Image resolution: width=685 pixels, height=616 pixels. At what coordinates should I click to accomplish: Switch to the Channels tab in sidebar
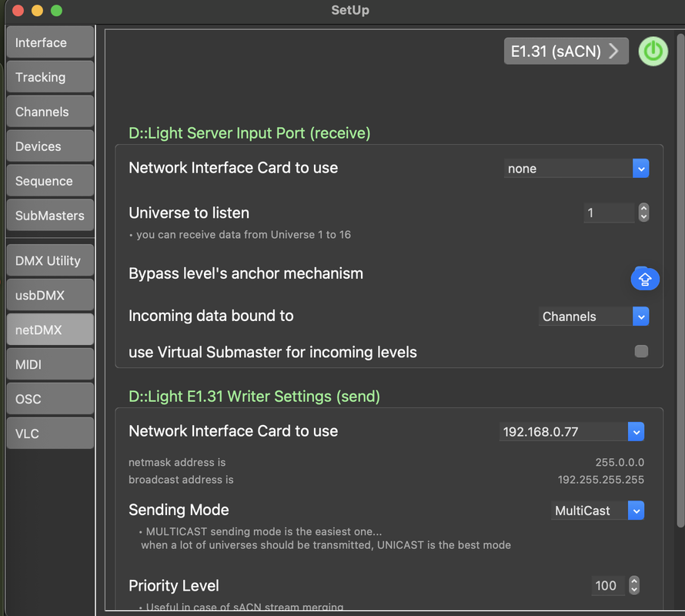point(50,112)
